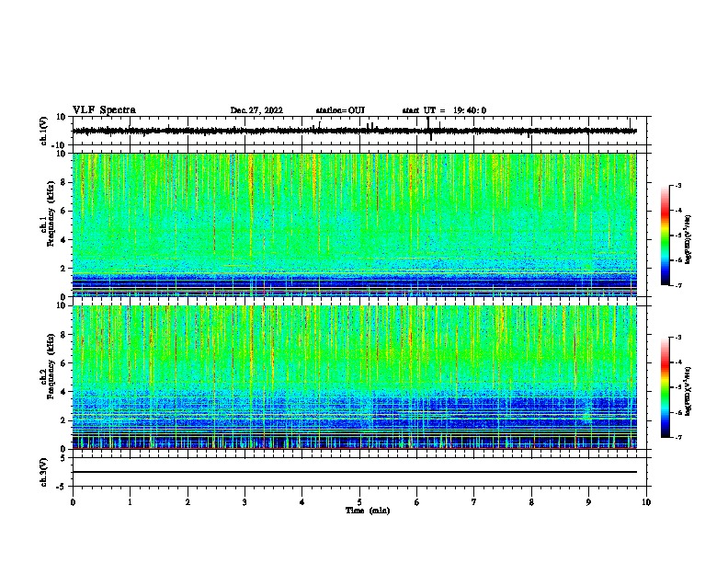The width and height of the screenshot is (728, 563).
Task: Click time axis tick label "1"
Action: [x=130, y=502]
